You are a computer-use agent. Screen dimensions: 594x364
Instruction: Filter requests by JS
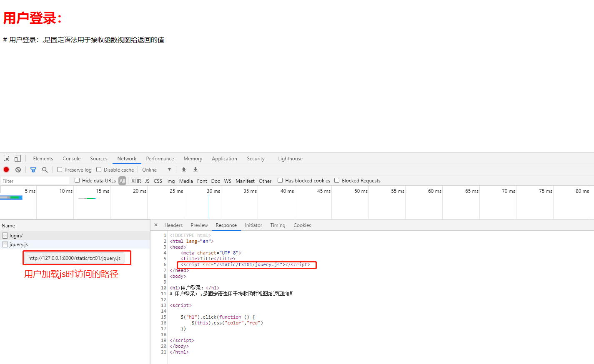[147, 181]
